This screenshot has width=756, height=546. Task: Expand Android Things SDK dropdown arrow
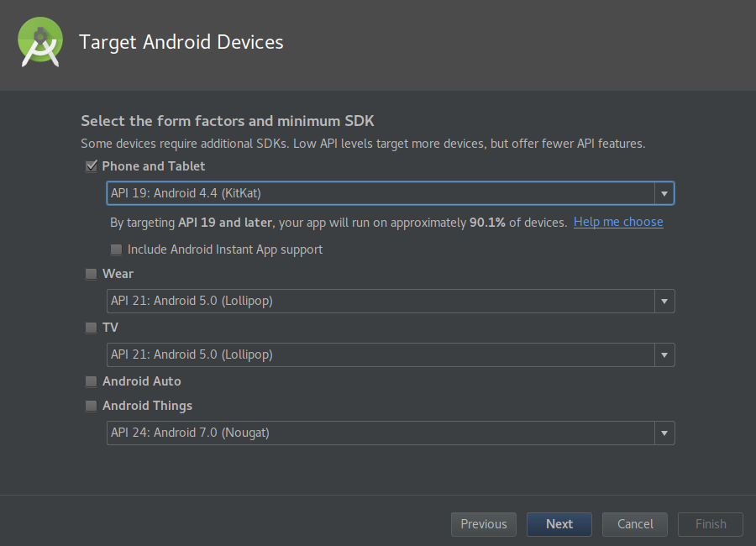point(664,433)
